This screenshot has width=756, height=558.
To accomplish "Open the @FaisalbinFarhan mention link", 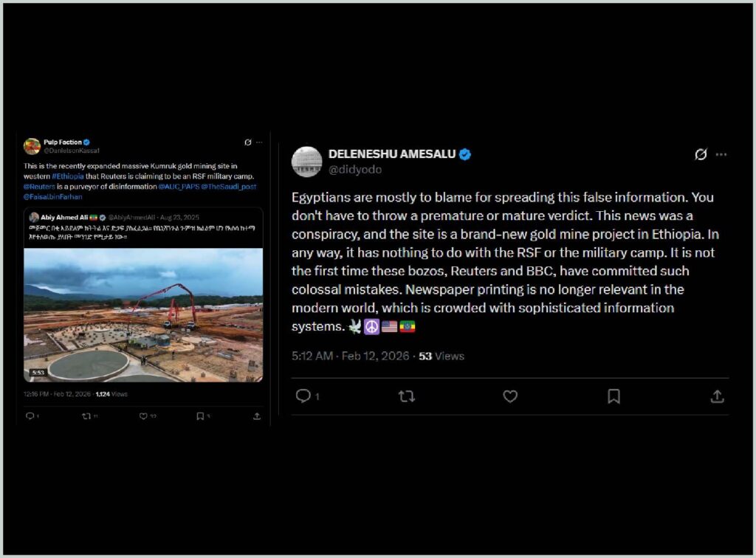I will click(x=52, y=196).
